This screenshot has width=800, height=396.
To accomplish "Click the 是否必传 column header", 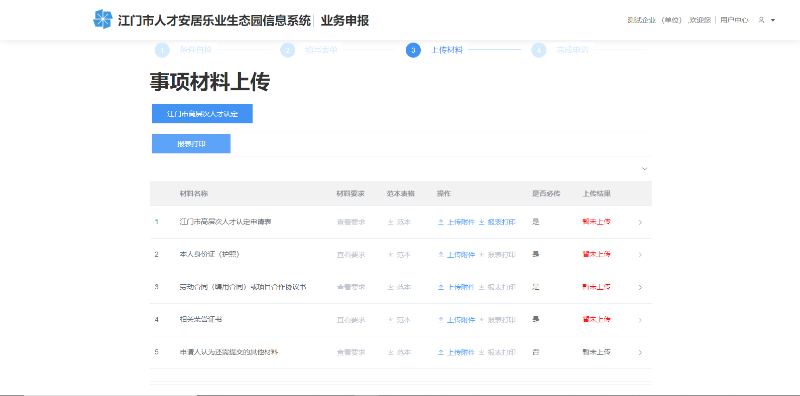I will pos(546,194).
